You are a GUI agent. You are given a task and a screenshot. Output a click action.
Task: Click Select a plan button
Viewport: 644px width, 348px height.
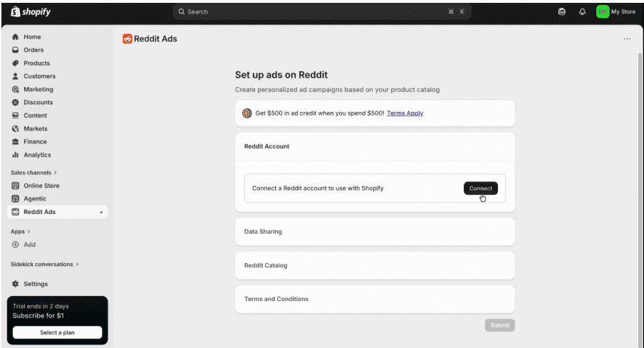(x=57, y=332)
